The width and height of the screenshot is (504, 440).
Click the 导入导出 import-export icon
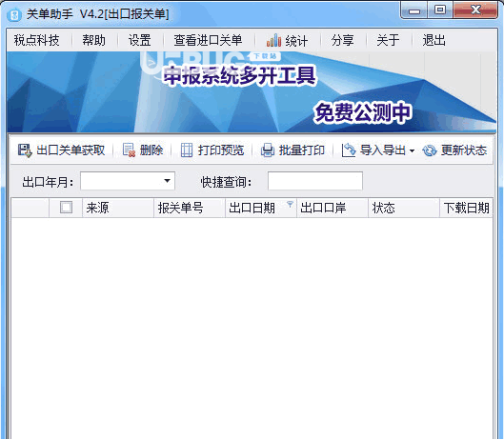pyautogui.click(x=349, y=150)
